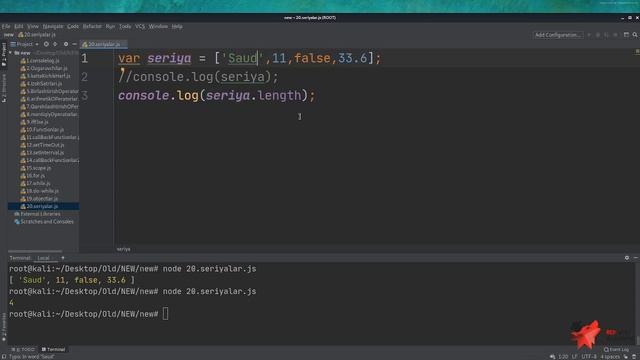Image resolution: width=640 pixels, height=360 pixels.
Task: Expand Scratches and Consoles node
Action: (44, 222)
